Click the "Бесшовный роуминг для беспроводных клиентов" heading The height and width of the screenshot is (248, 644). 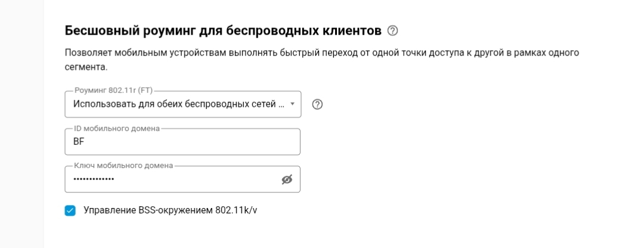pyautogui.click(x=223, y=30)
